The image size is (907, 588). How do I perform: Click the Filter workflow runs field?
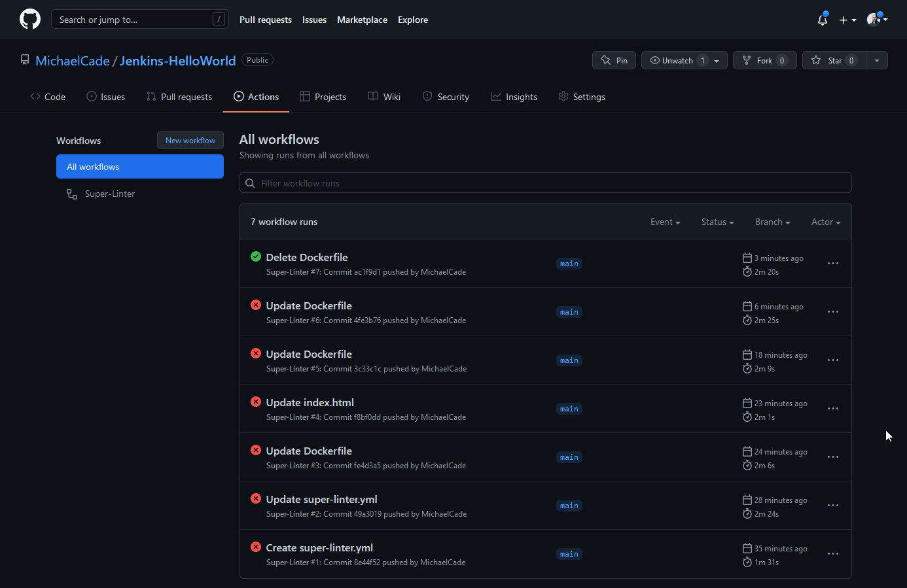click(545, 183)
